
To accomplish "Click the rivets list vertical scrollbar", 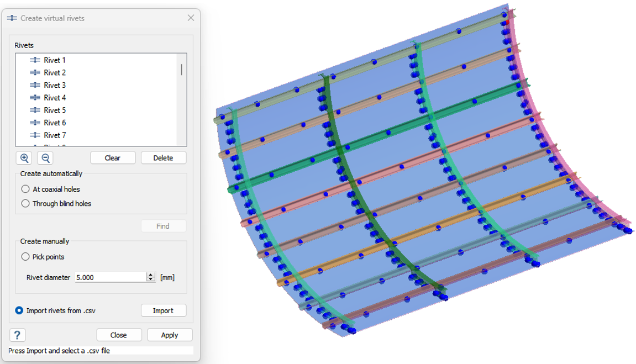I will coord(181,70).
